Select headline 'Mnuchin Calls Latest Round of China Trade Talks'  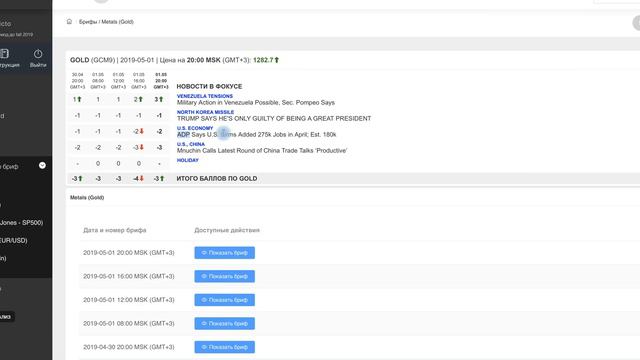coord(262,151)
